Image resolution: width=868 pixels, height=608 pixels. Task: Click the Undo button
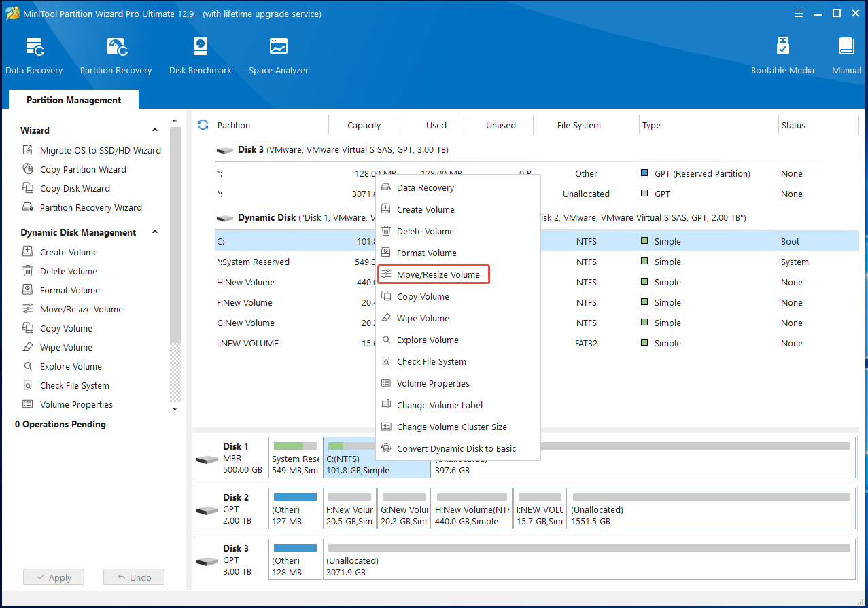(134, 577)
